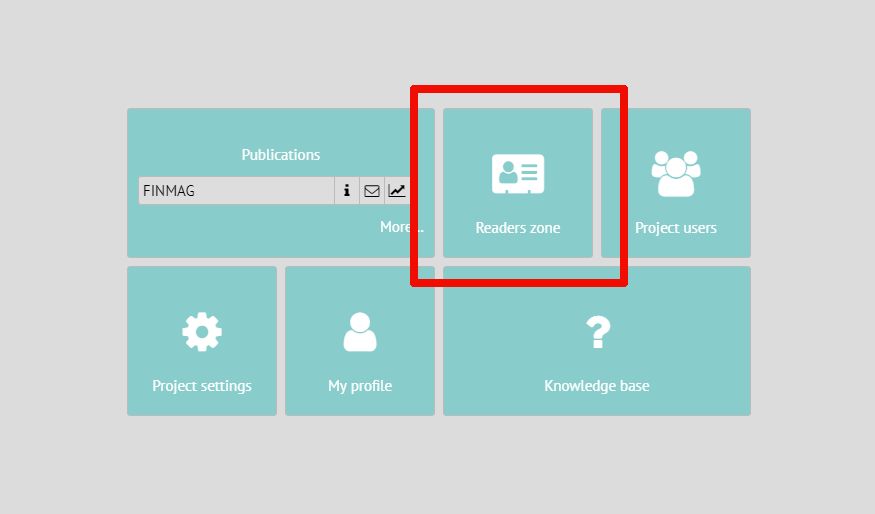Select the Publications tile heading
This screenshot has width=875, height=514.
(281, 155)
